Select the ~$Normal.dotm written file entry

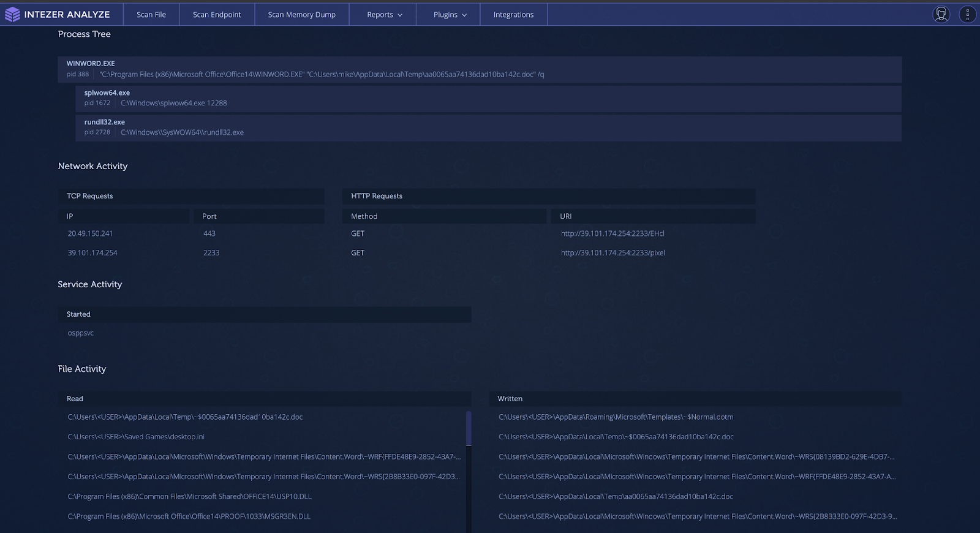[x=616, y=417]
